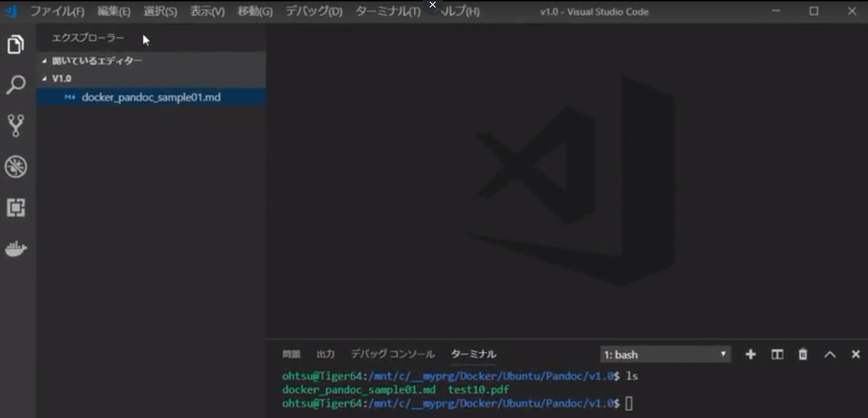
Task: Select the ターミナル panel tab
Action: [x=473, y=354]
